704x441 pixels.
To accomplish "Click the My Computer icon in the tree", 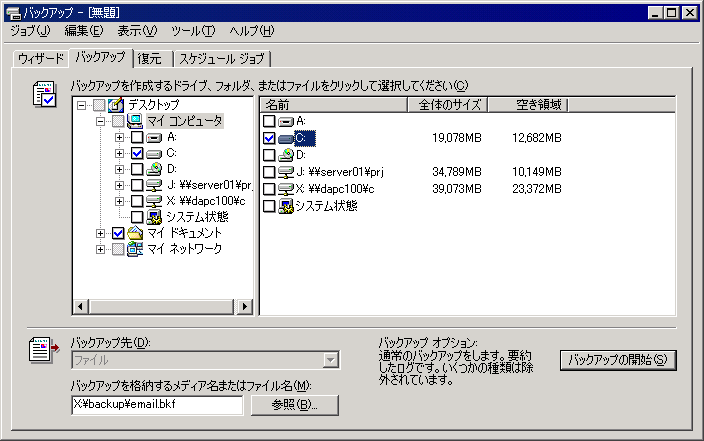I will (x=135, y=121).
